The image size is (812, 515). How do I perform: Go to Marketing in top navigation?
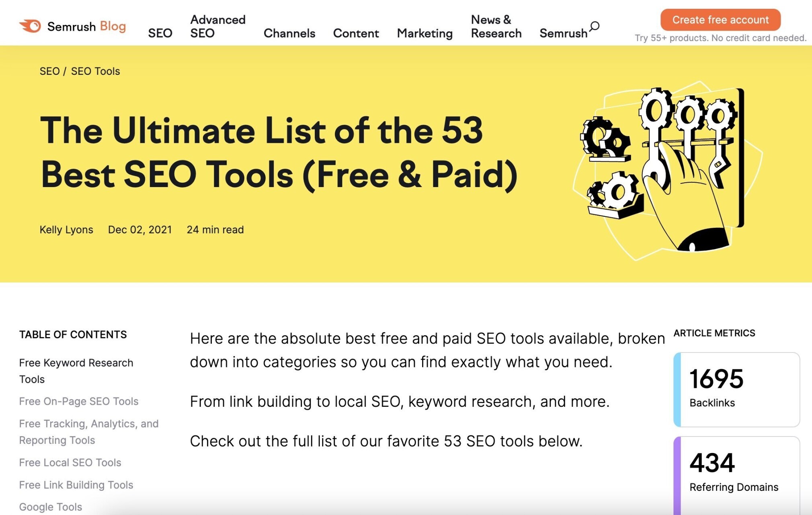424,33
